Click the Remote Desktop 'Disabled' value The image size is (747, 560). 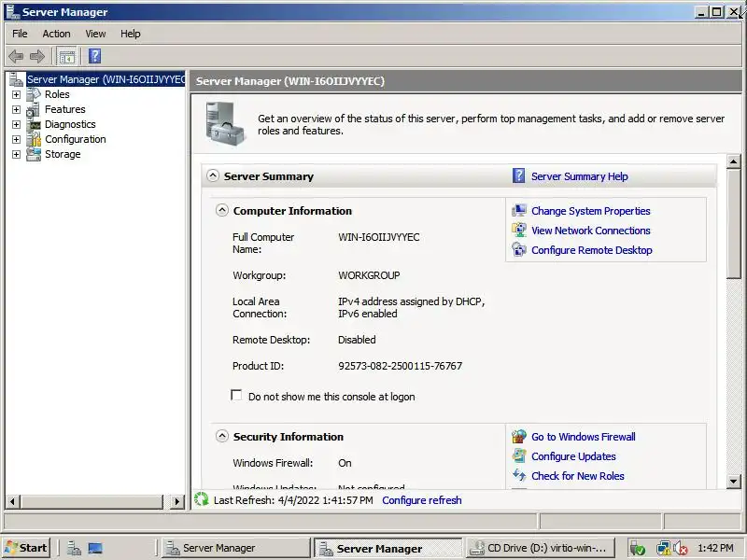pyautogui.click(x=357, y=340)
